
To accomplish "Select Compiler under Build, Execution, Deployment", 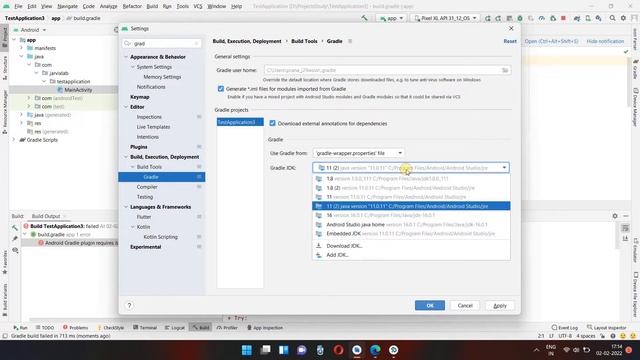I will pos(147,187).
